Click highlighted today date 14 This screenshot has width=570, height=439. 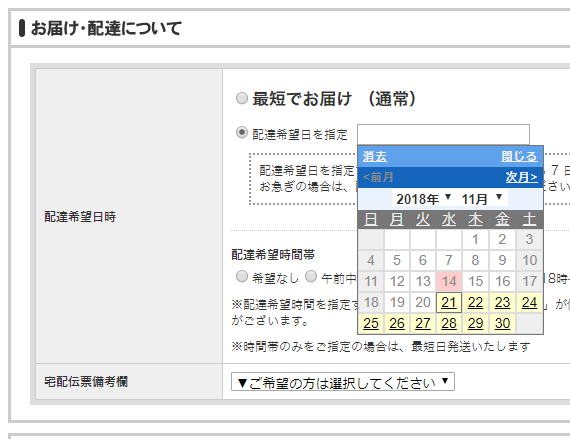click(x=449, y=281)
